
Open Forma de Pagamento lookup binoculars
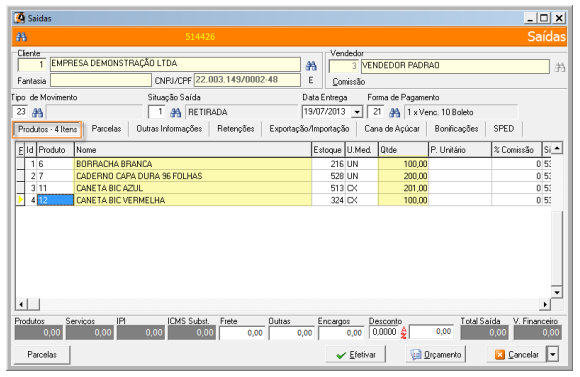[394, 112]
